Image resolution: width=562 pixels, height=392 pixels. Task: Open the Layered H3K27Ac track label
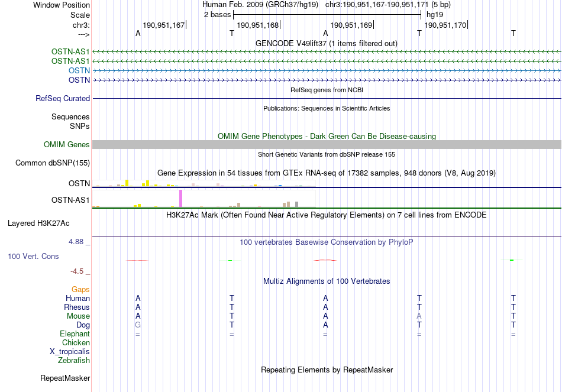[x=38, y=223]
